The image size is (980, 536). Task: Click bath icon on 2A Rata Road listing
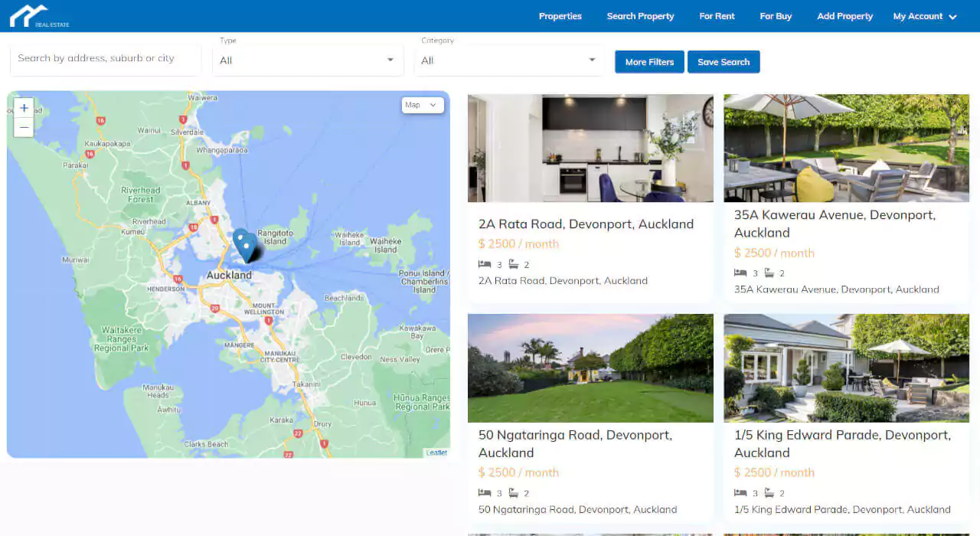513,264
